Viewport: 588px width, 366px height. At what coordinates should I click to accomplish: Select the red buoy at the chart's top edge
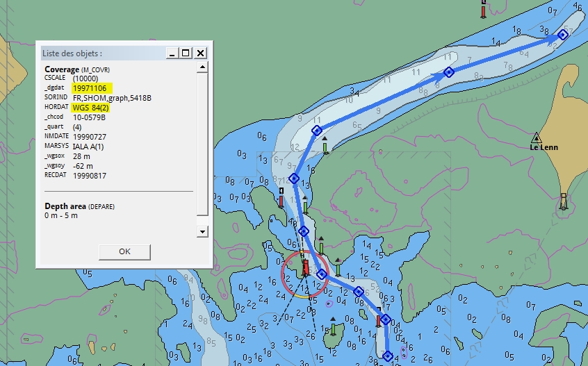click(x=484, y=10)
